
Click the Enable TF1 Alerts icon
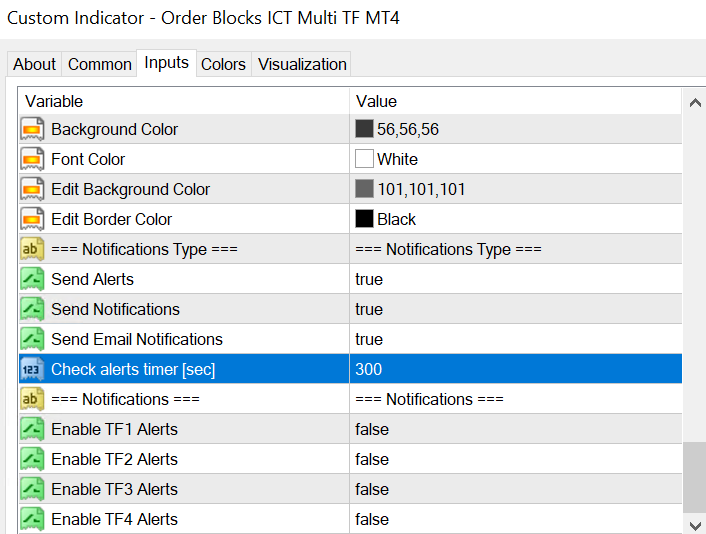tap(32, 429)
